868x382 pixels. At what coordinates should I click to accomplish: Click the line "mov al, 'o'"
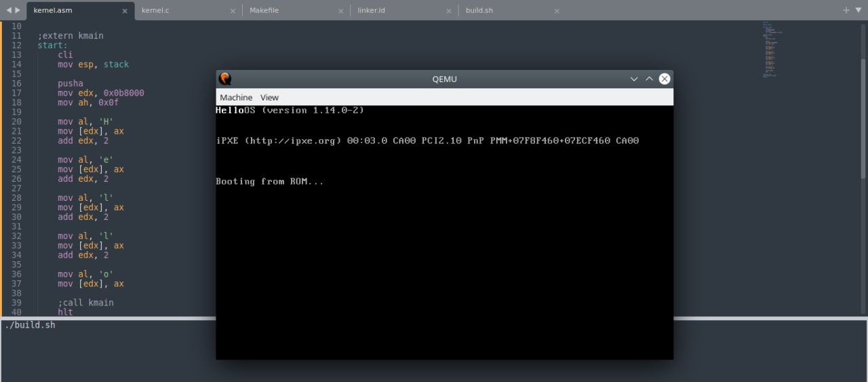85,274
